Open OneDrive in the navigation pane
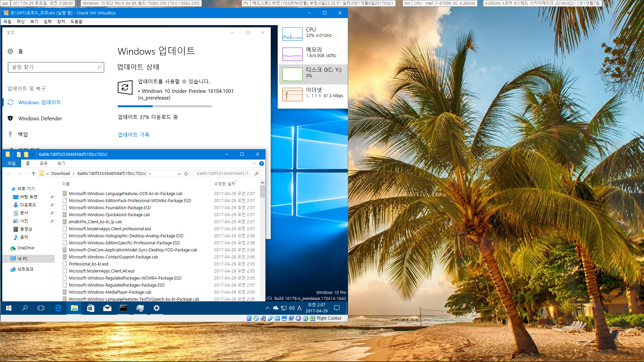 click(26, 248)
